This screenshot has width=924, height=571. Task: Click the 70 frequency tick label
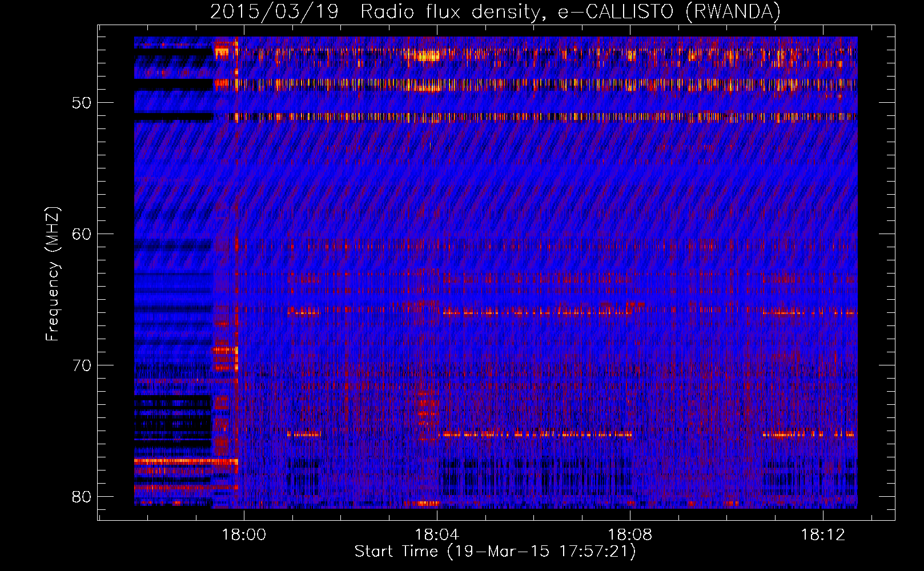point(82,365)
